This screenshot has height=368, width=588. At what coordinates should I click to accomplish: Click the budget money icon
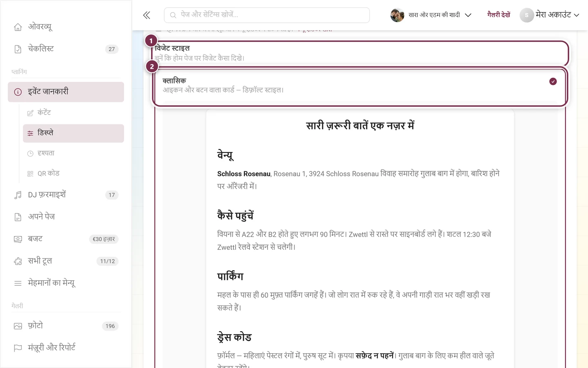[x=18, y=239]
